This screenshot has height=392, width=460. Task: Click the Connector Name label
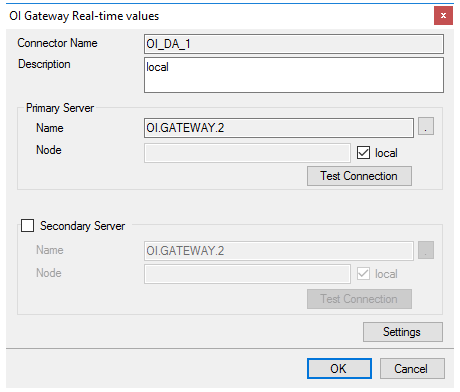(x=57, y=43)
